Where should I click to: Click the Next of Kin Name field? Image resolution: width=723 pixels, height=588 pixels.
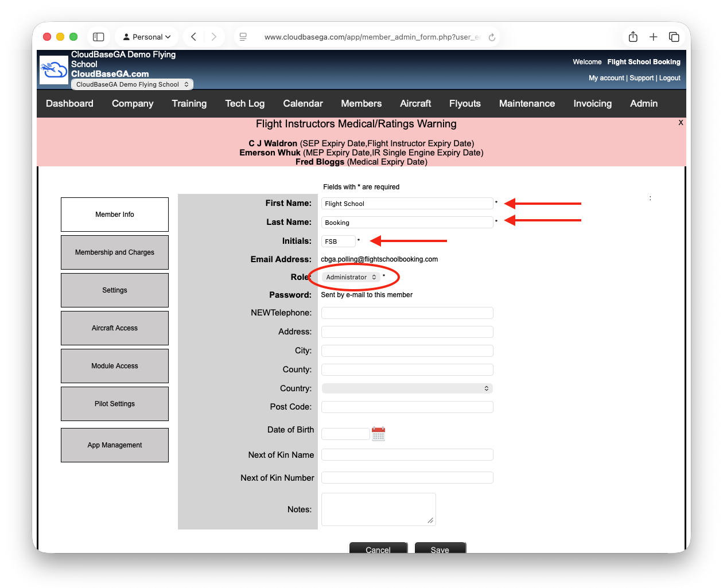tap(407, 455)
